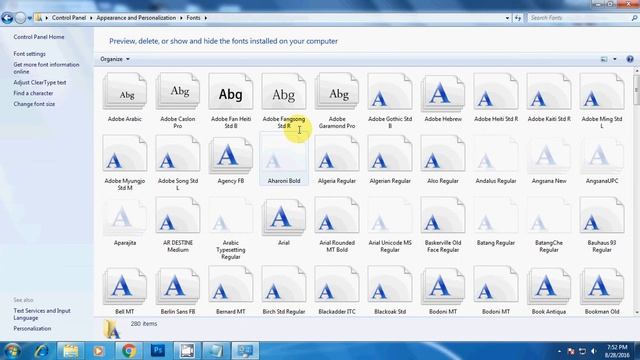Select the Bell MT font icon
Viewport: 640px width, 360px height.
coord(125,285)
